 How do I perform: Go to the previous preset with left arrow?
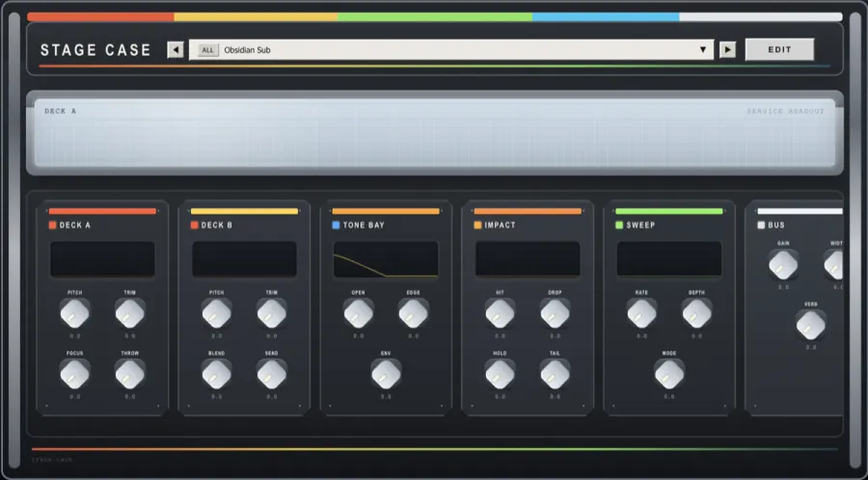pyautogui.click(x=176, y=50)
